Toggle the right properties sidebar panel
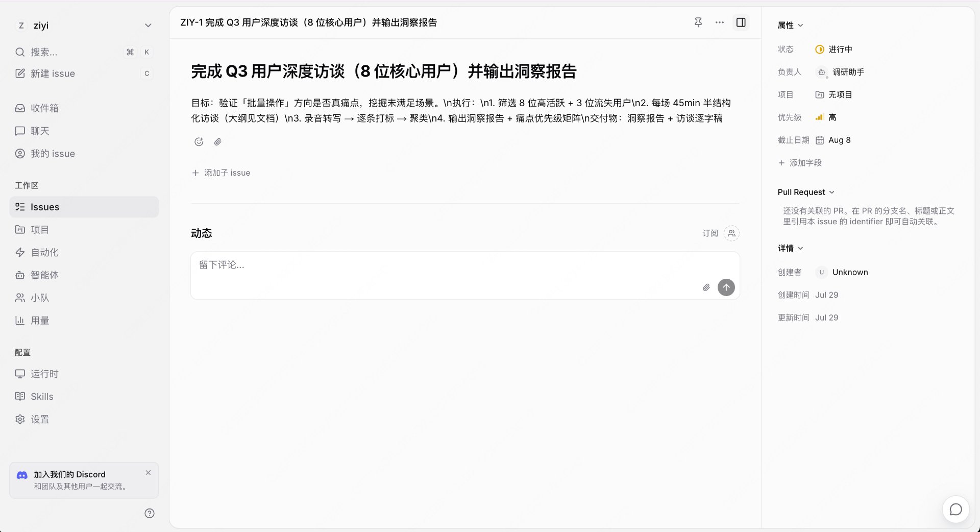Image resolution: width=980 pixels, height=532 pixels. coord(741,22)
